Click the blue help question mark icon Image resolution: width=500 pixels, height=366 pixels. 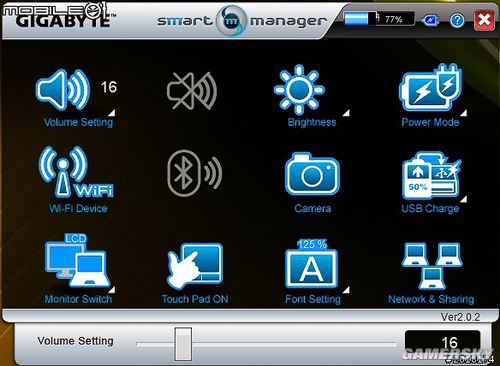(x=457, y=20)
